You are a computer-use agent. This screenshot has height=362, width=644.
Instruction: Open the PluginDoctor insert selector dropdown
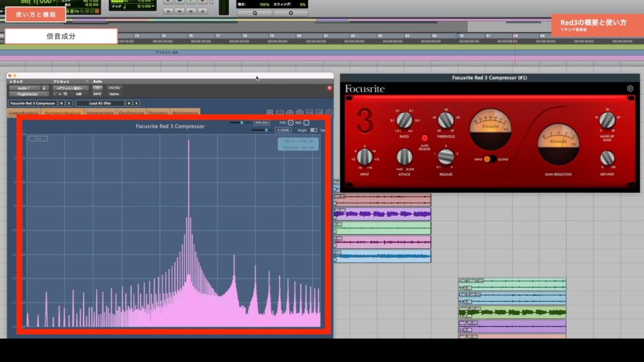point(28,94)
